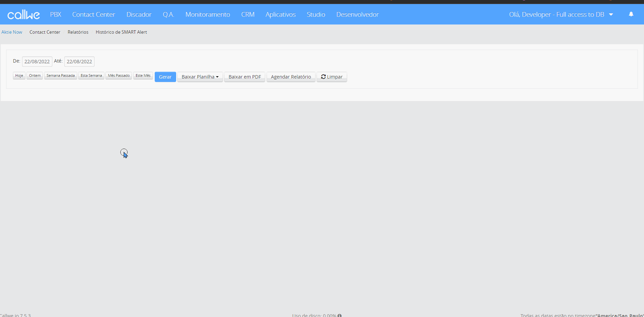The width and height of the screenshot is (644, 317).
Task: Open the CRM menu
Action: [248, 14]
